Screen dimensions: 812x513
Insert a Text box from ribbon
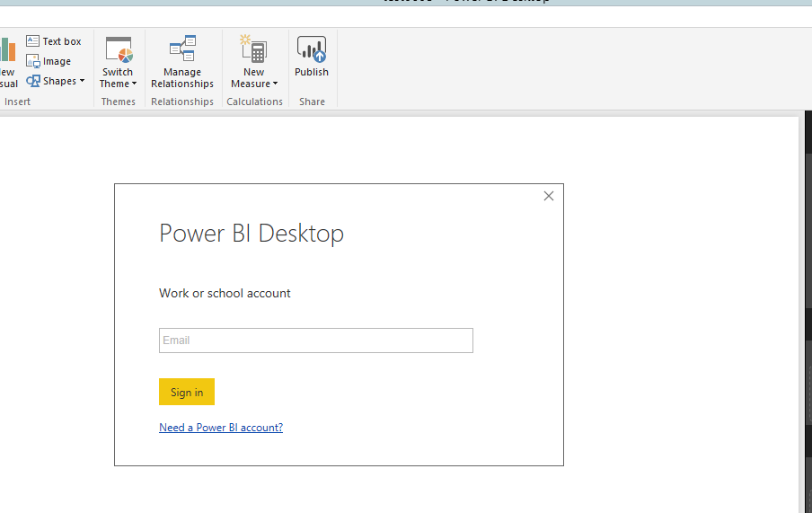(54, 41)
